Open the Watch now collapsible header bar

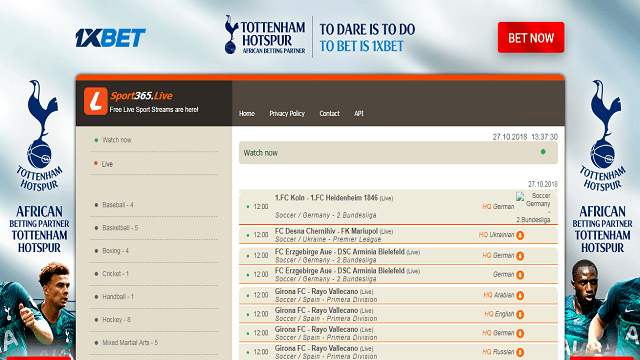click(x=398, y=153)
